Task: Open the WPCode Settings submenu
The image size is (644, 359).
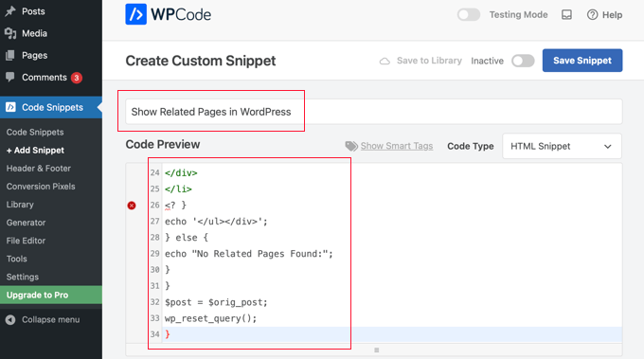Action: [x=23, y=277]
